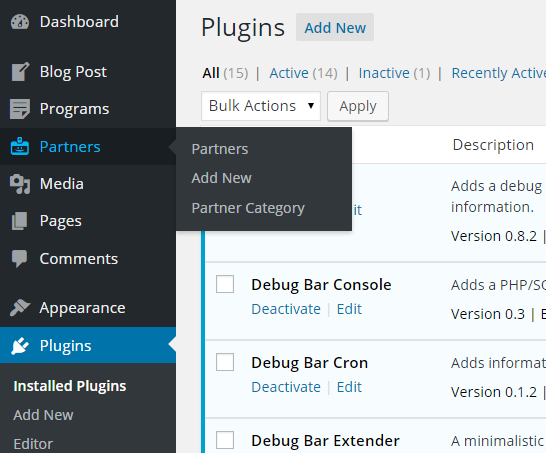Open the Appearance menu

pyautogui.click(x=88, y=308)
